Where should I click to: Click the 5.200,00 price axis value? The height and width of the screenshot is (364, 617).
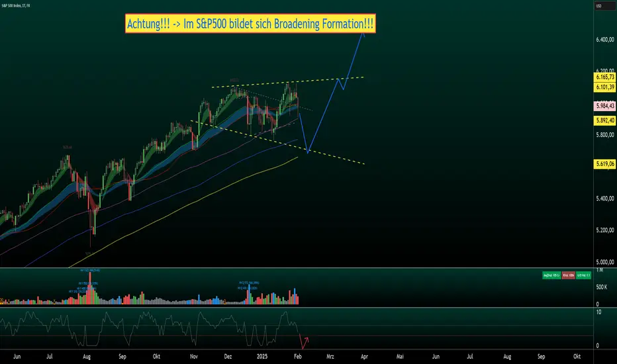click(x=605, y=230)
